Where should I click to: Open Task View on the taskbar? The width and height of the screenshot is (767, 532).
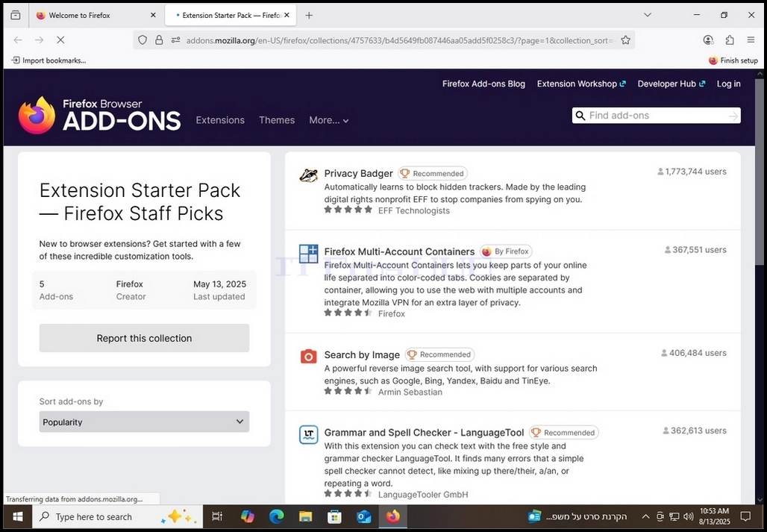(x=217, y=516)
